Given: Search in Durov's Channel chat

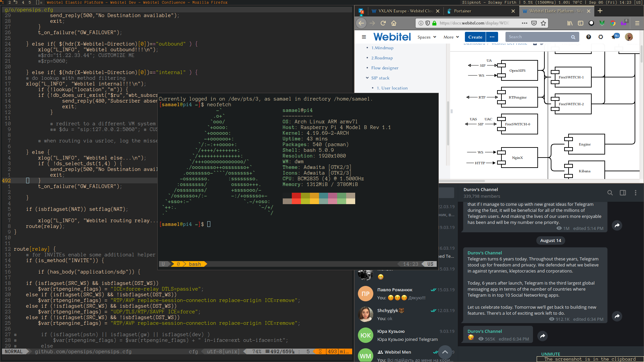Looking at the screenshot, I should 610,193.
